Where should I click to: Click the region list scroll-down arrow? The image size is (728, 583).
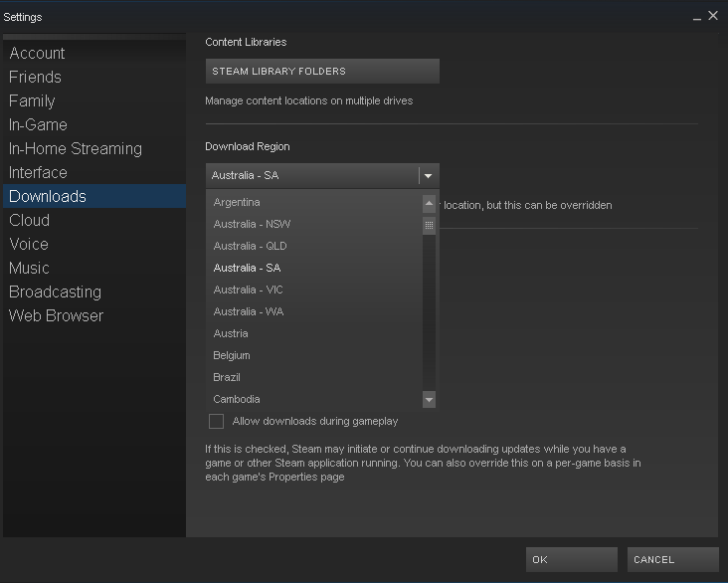[x=429, y=399]
